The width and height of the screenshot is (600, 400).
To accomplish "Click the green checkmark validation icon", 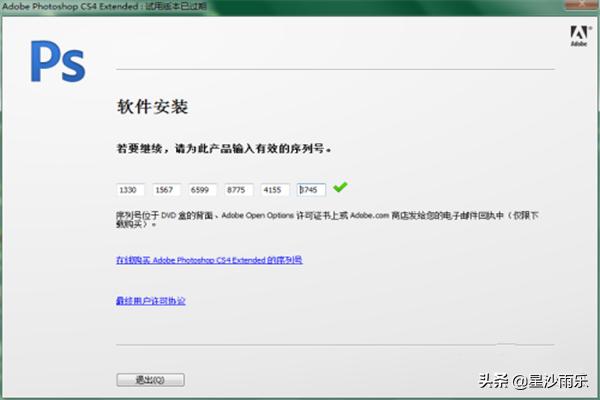I will [340, 187].
